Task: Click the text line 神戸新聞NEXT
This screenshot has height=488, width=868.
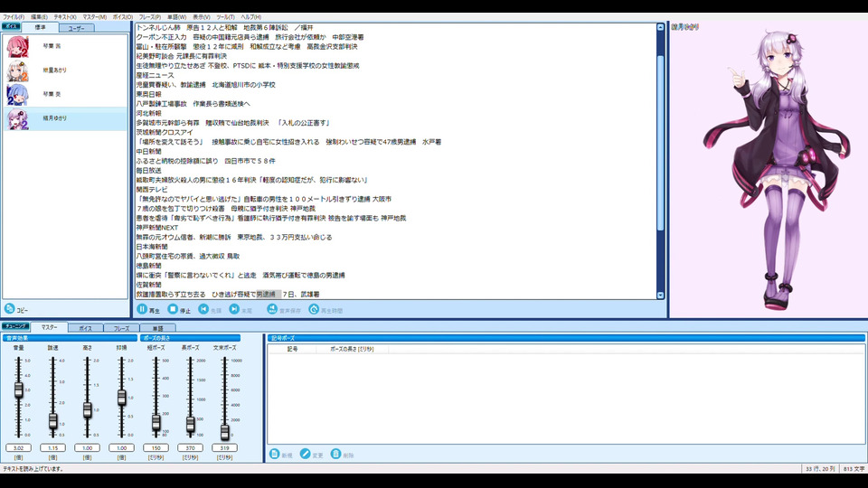Action: pos(157,228)
